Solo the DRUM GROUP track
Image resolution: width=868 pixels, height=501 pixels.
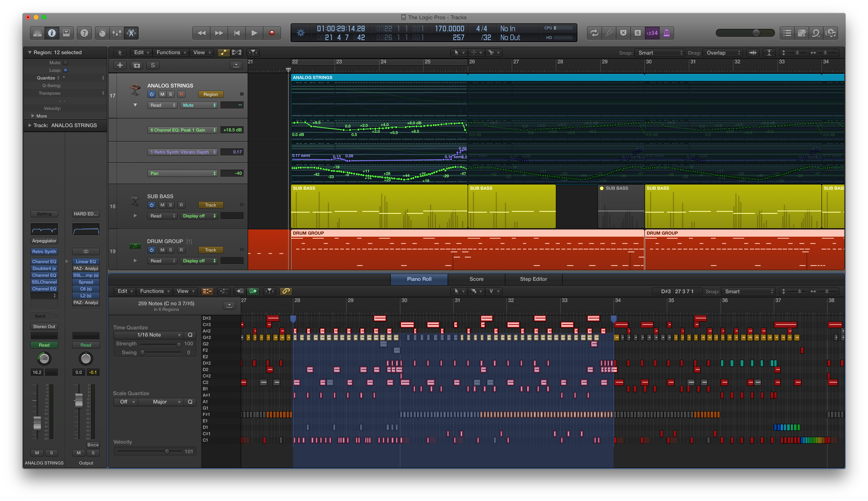pyautogui.click(x=171, y=250)
